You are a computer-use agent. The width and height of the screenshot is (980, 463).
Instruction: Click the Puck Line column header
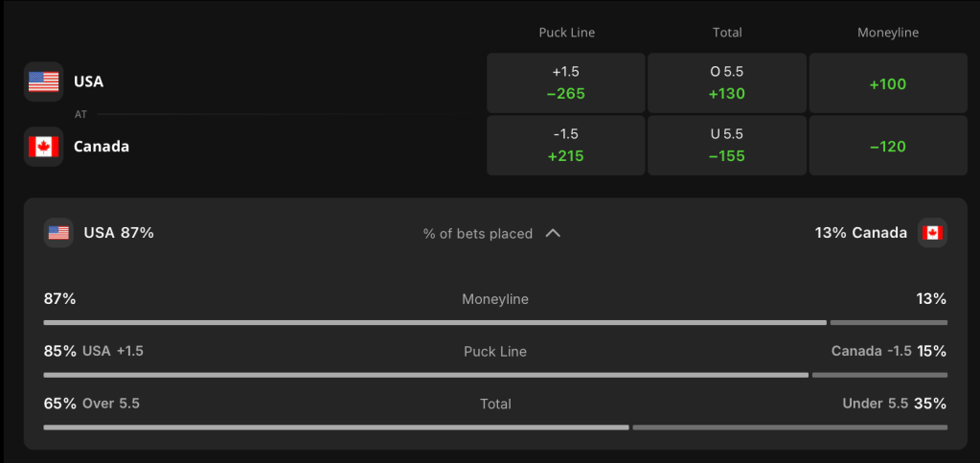point(567,34)
